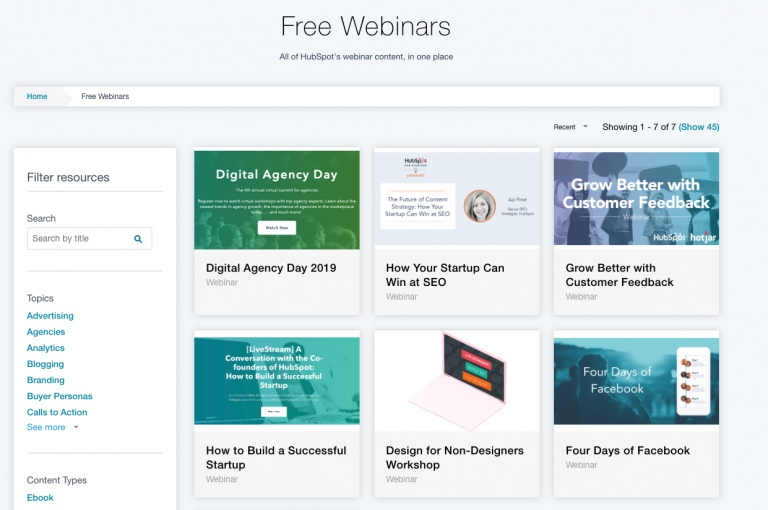This screenshot has width=768, height=510.
Task: Filter by Calls to Action topic
Action: coord(57,413)
